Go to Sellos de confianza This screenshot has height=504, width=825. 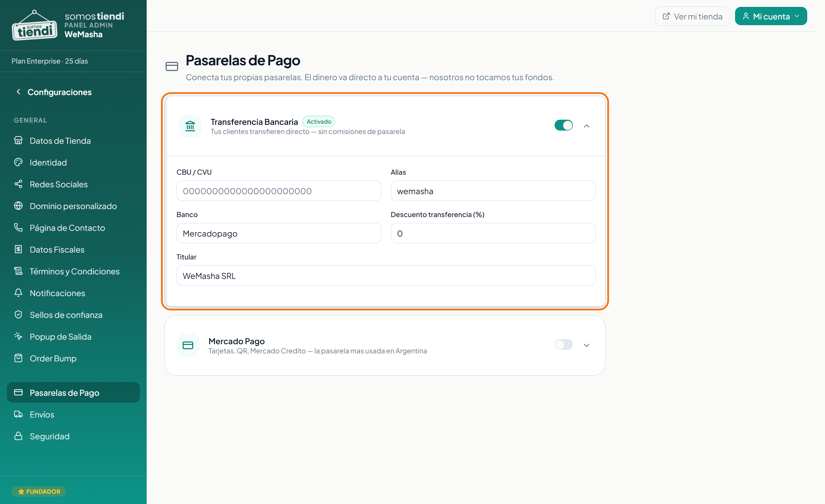[x=73, y=315]
